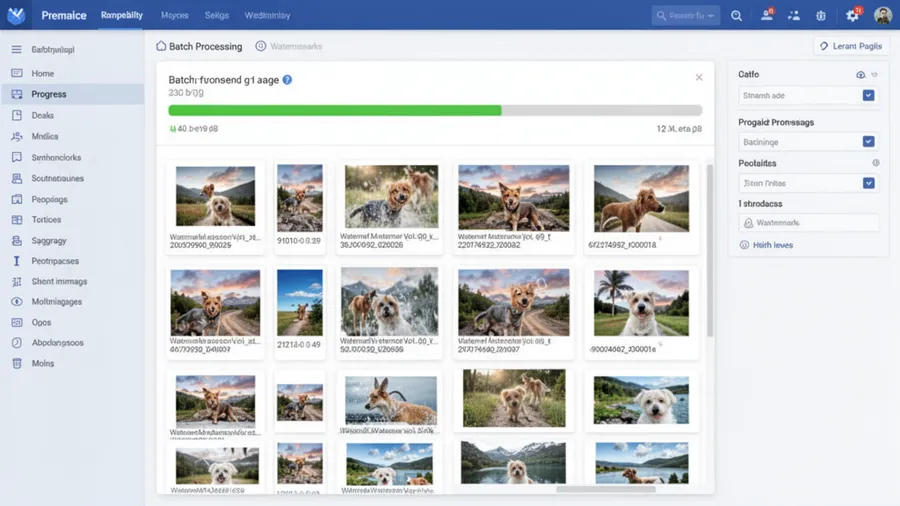The image size is (900, 506).
Task: Click the Lerant Pagils button
Action: point(851,46)
